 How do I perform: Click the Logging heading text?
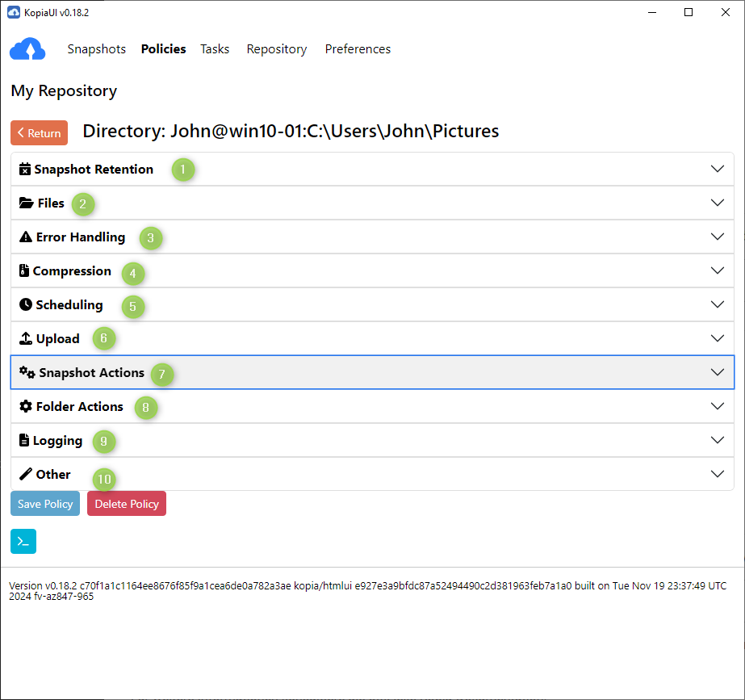pos(57,441)
